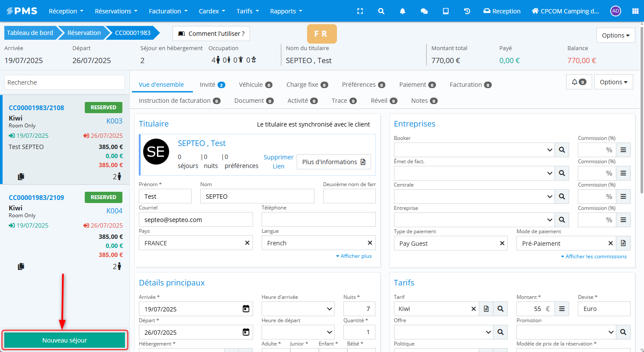Open the Arrivée date calendar picker

(x=246, y=309)
